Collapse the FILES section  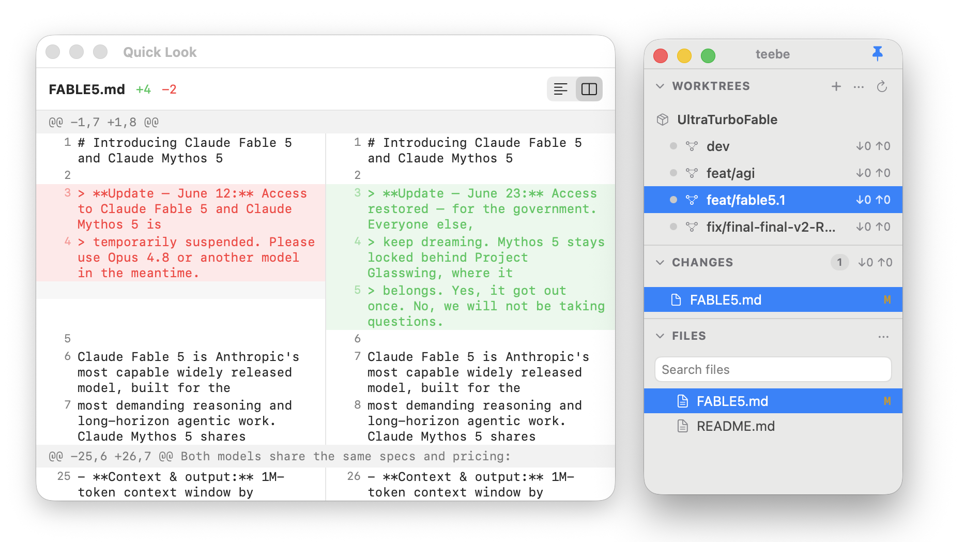660,336
